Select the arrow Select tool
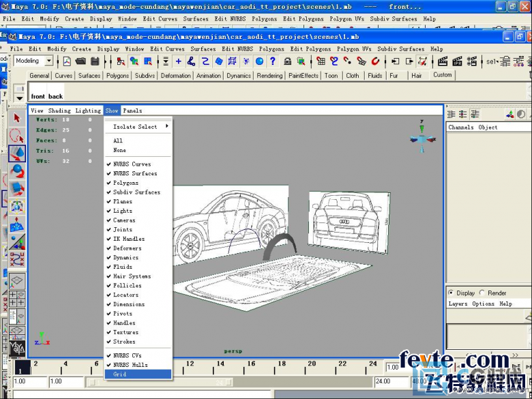This screenshot has height=399, width=532. pyautogui.click(x=17, y=118)
